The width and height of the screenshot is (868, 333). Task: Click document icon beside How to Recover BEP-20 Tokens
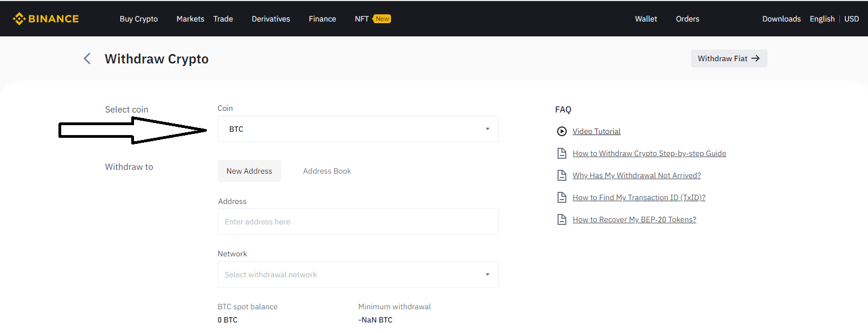pyautogui.click(x=562, y=219)
